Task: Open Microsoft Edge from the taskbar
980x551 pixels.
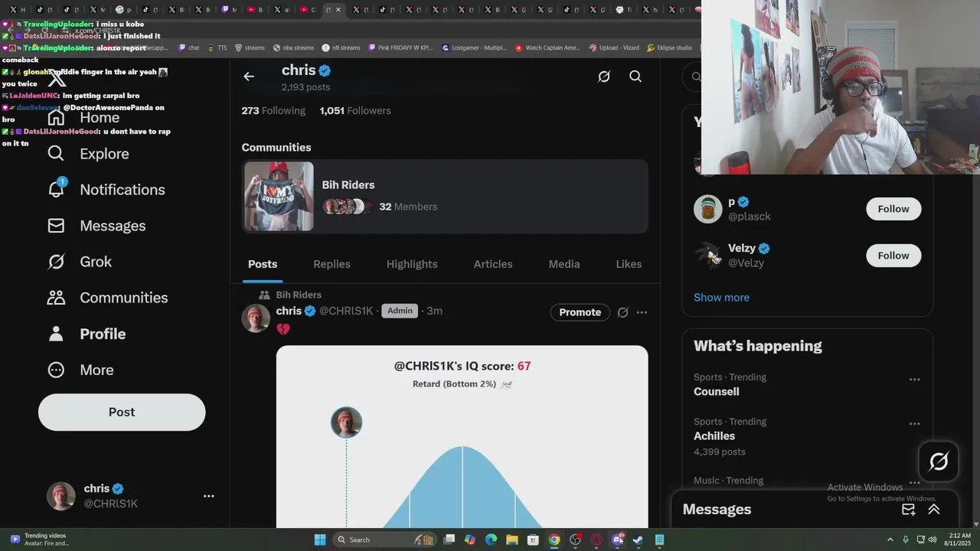Action: click(491, 540)
